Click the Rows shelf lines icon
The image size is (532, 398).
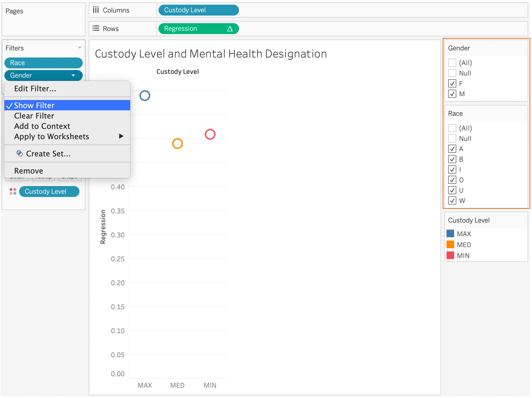[95, 28]
